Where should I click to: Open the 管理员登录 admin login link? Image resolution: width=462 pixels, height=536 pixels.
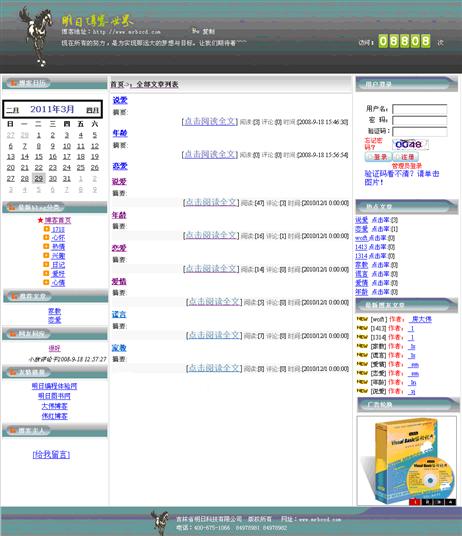point(407,166)
